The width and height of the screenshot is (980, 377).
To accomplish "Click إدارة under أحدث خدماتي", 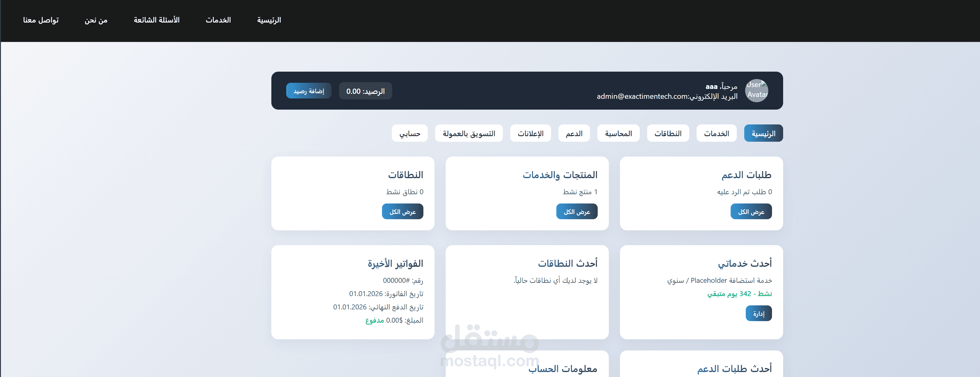I will 759,313.
